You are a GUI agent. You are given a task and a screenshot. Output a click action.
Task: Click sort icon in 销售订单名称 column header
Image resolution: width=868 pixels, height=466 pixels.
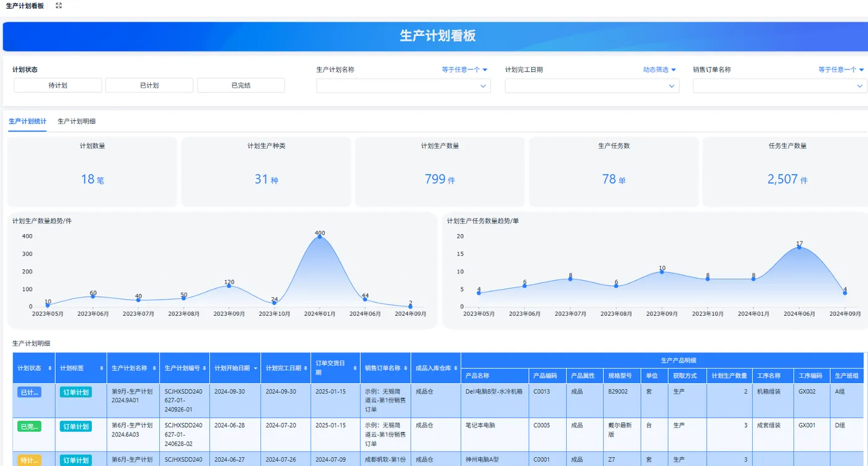click(x=405, y=368)
